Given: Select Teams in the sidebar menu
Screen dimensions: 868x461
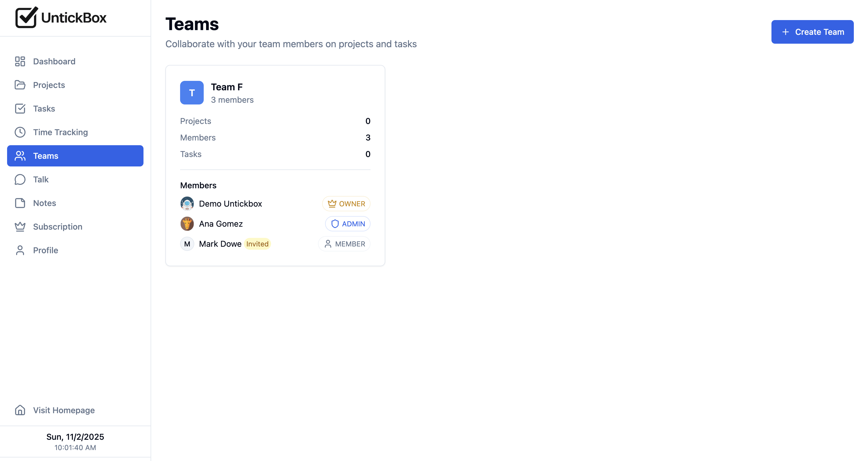Looking at the screenshot, I should click(x=46, y=156).
